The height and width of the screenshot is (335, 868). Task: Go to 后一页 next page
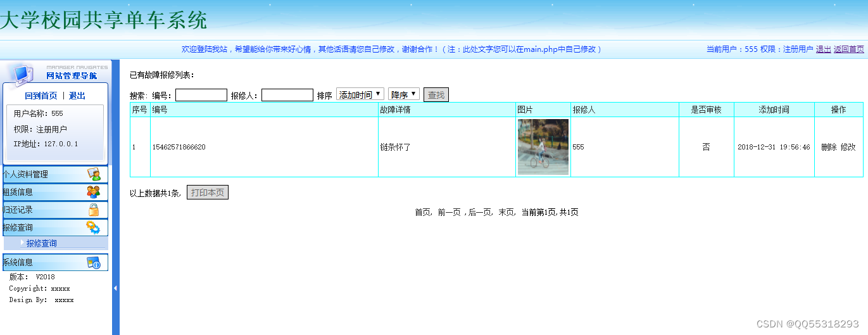coord(479,212)
